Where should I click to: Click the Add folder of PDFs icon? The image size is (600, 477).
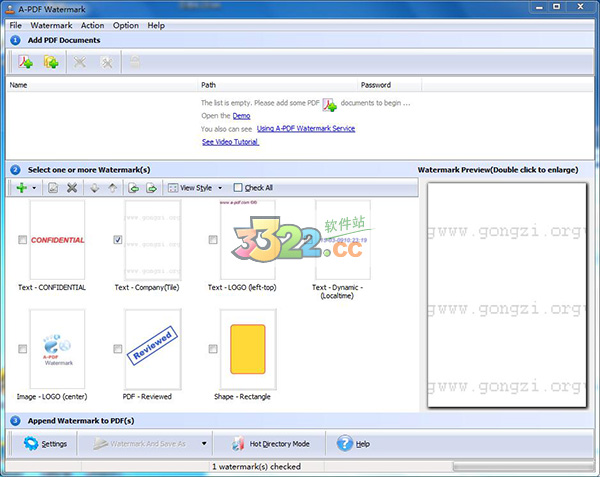pos(51,62)
